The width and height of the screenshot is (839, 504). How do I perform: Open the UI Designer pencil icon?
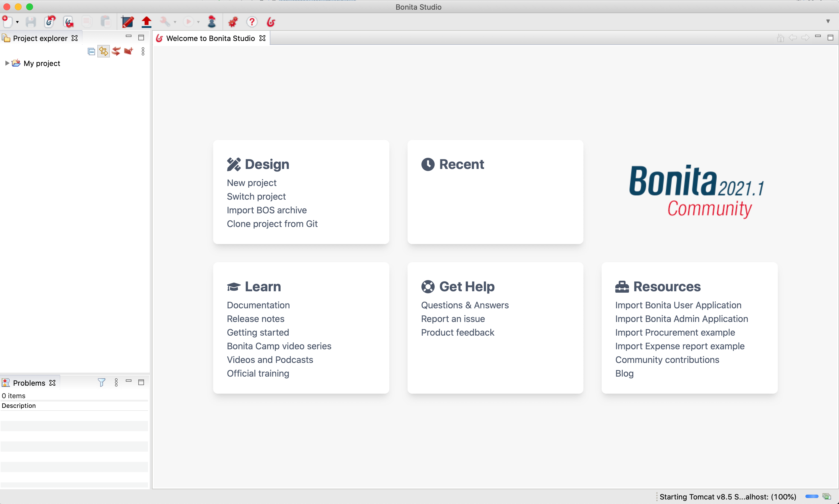pyautogui.click(x=128, y=22)
